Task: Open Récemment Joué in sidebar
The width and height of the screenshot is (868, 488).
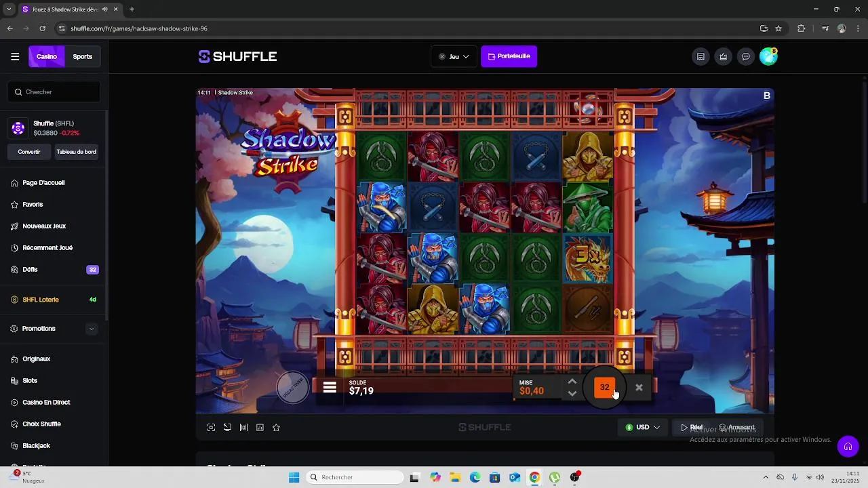Action: [x=47, y=248]
